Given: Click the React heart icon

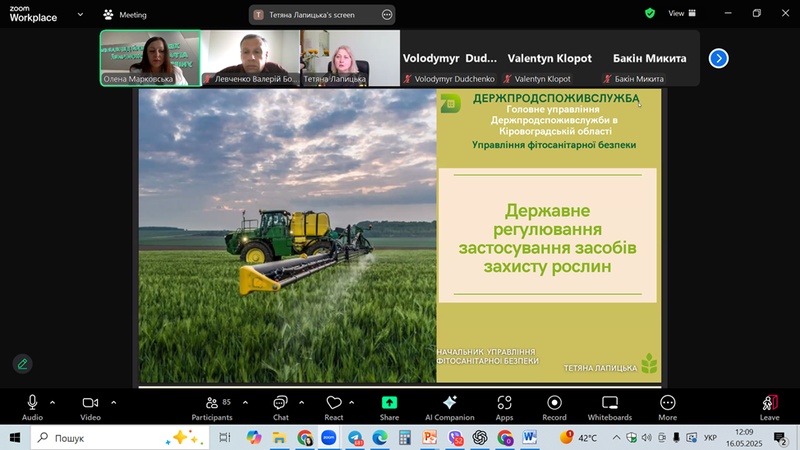Looking at the screenshot, I should pyautogui.click(x=334, y=406).
